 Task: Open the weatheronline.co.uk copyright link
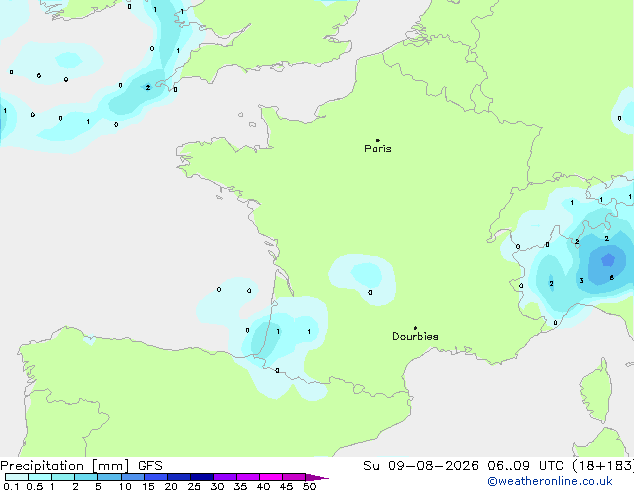[550, 481]
